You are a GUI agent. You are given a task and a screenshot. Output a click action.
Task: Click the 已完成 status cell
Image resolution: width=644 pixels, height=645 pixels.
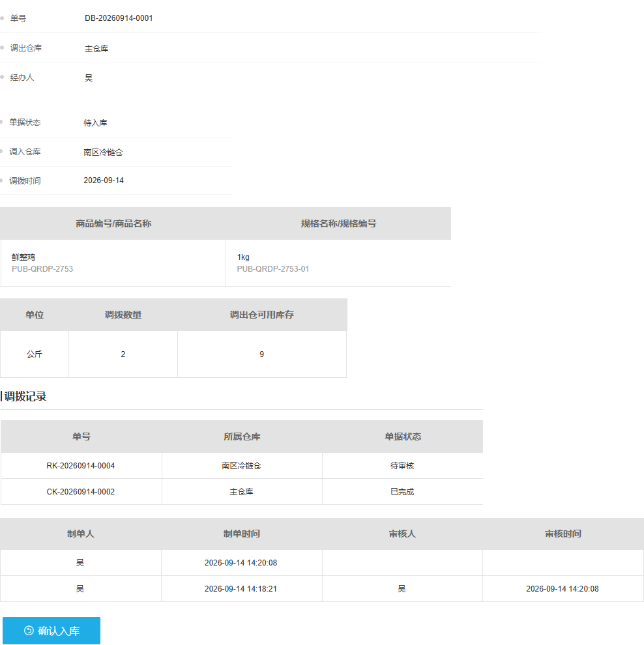point(402,491)
